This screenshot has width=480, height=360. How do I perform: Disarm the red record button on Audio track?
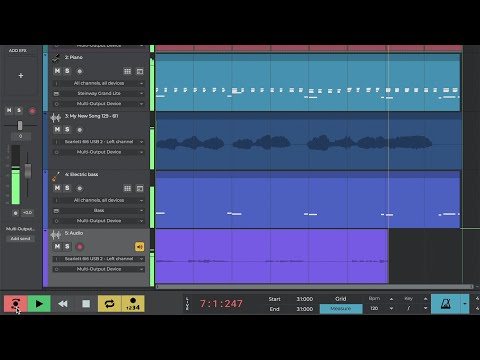coord(79,247)
